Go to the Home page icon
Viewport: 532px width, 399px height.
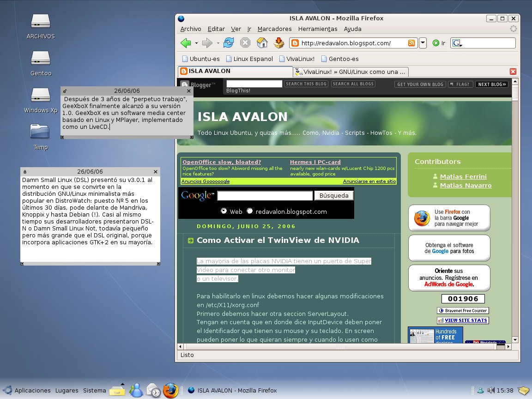click(x=262, y=43)
